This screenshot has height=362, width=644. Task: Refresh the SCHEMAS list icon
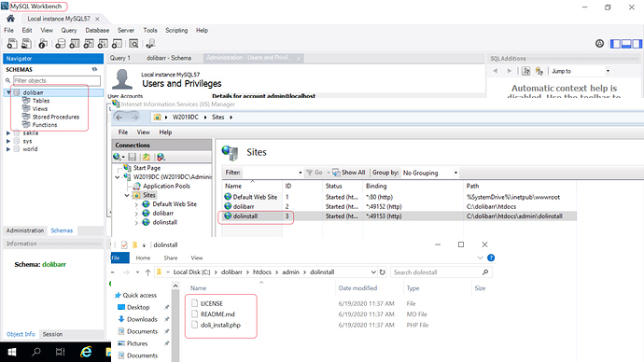[94, 69]
